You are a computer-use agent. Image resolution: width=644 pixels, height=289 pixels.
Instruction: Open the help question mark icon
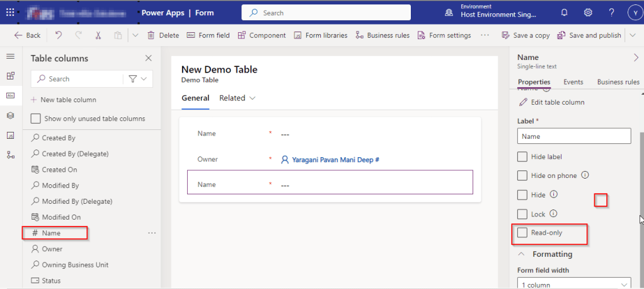(611, 13)
